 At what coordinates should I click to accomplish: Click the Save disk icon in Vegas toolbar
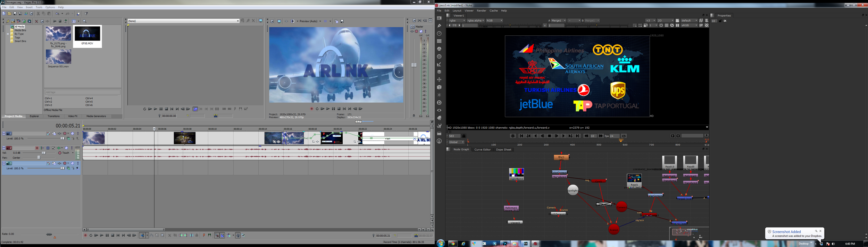(15, 14)
